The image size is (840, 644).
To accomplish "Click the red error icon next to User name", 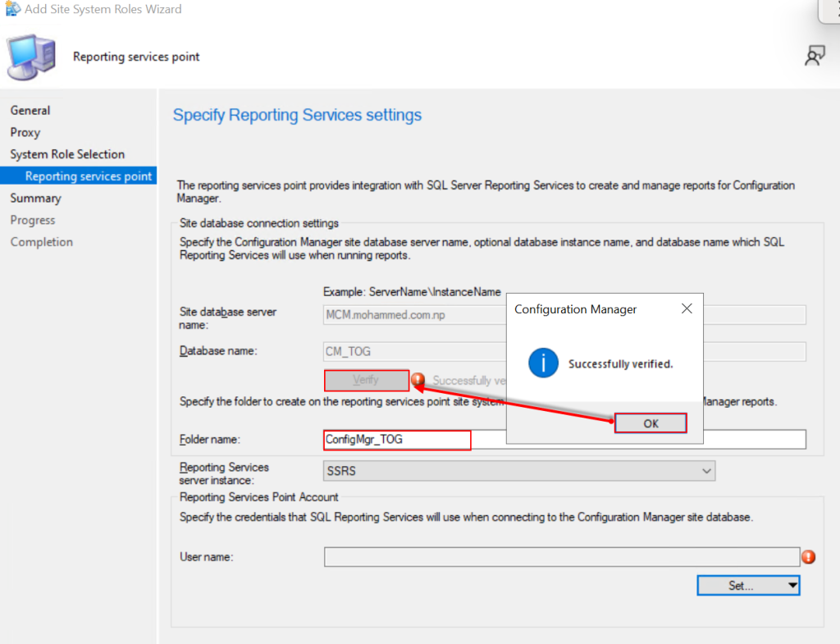I will tap(809, 557).
